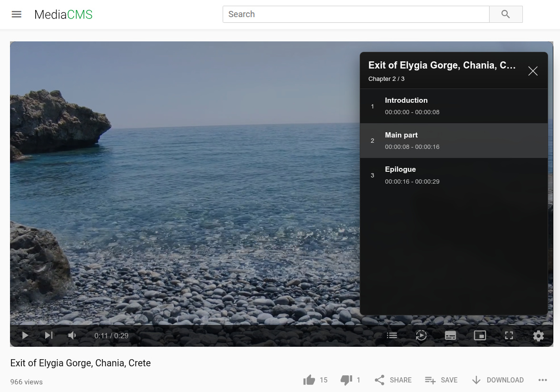Select the picture-in-picture icon
Image resolution: width=560 pixels, height=392 pixels.
pyautogui.click(x=480, y=335)
